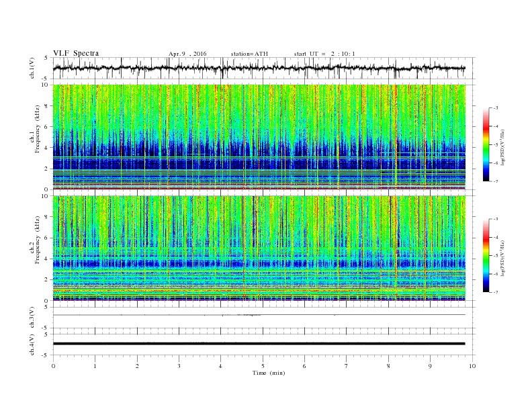This screenshot has height=411, width=532.
Task: Click the ch.3 flat waveform plot
Action: click(259, 315)
